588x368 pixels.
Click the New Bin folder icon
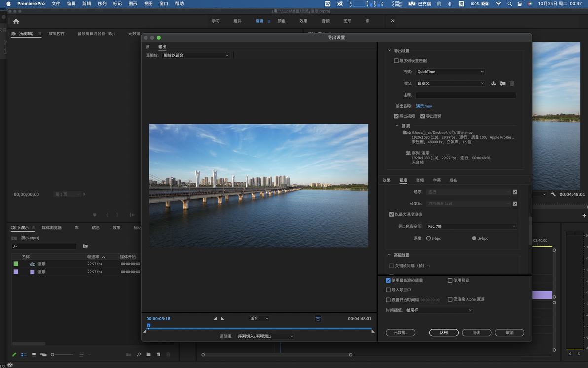point(148,354)
